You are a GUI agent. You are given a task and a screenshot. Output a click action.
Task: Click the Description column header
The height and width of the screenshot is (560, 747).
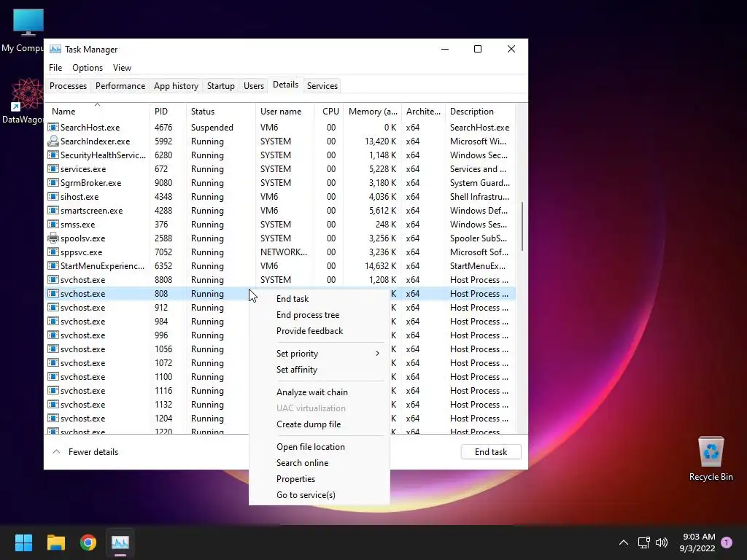point(480,112)
